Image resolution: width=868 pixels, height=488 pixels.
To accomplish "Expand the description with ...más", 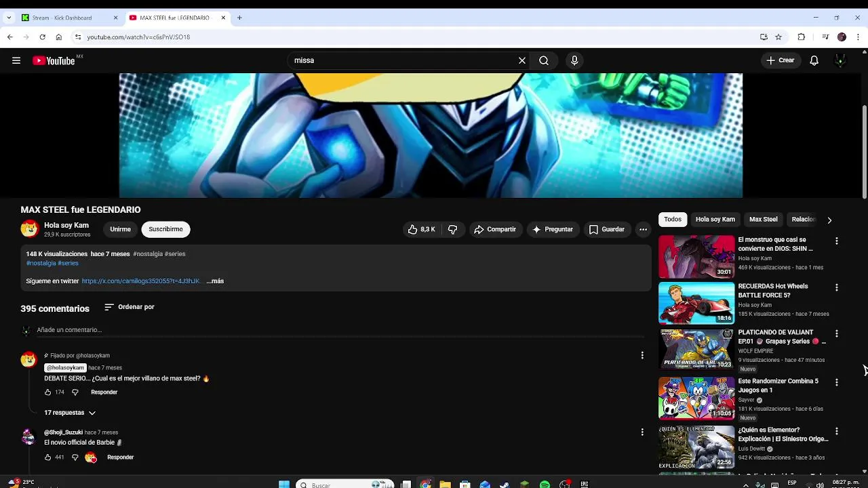I will tap(215, 281).
